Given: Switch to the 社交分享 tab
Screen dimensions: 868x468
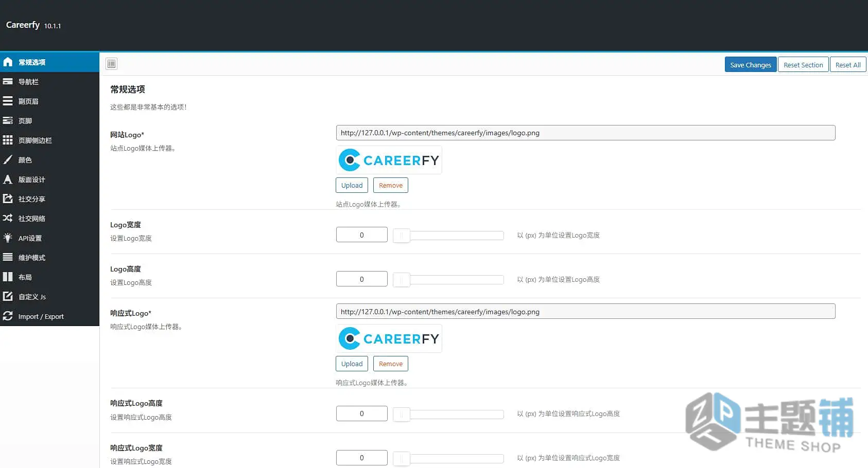Looking at the screenshot, I should tap(49, 199).
